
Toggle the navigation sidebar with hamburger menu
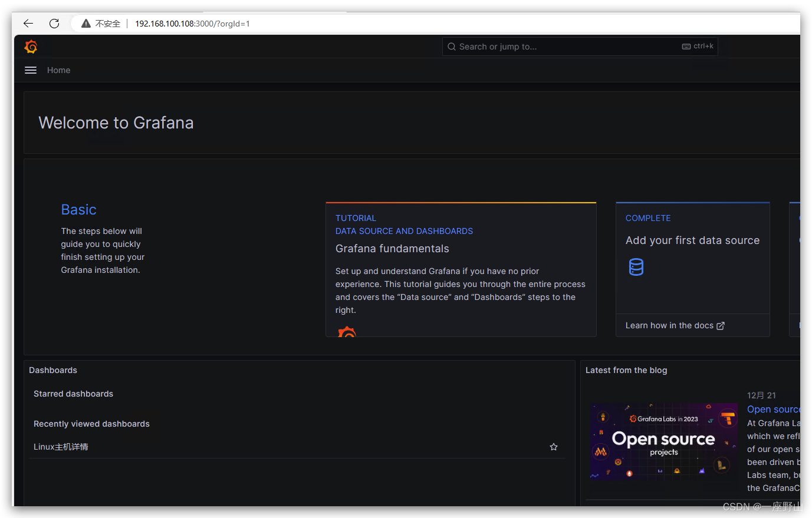pyautogui.click(x=30, y=70)
